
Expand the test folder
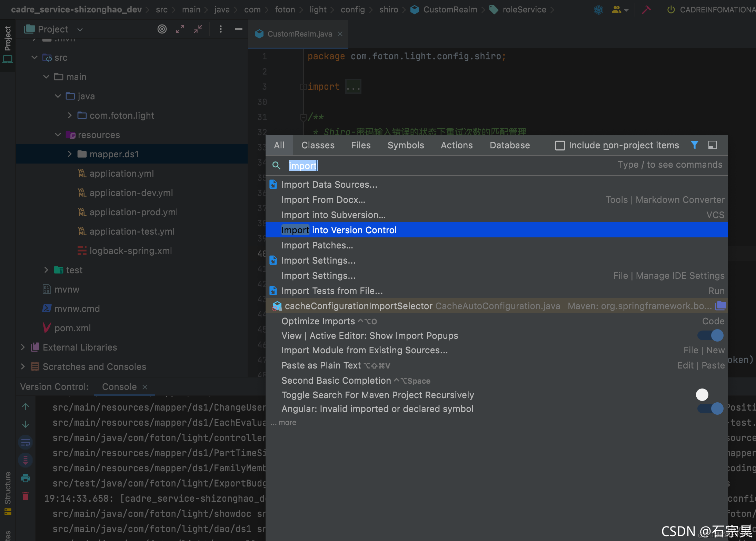point(46,270)
